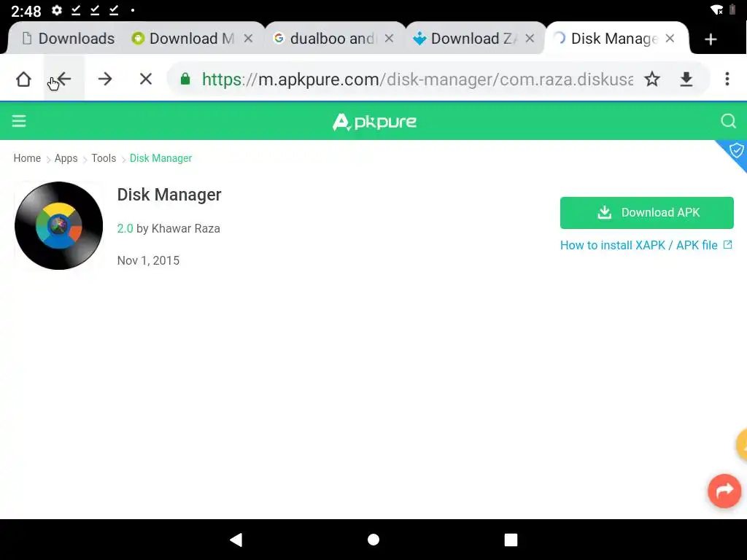This screenshot has width=747, height=560.
Task: Navigate forward using the forward arrow
Action: (105, 79)
